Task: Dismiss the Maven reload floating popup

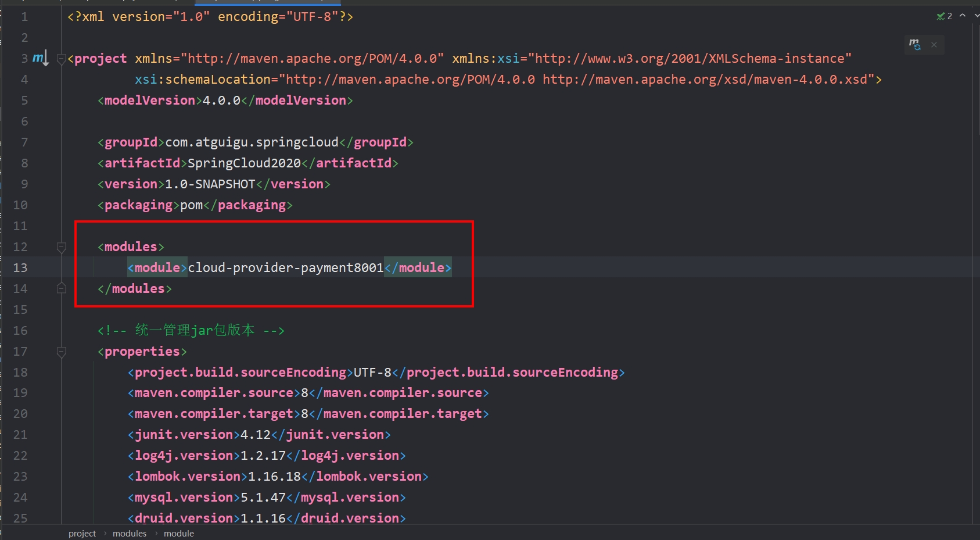Action: click(934, 45)
